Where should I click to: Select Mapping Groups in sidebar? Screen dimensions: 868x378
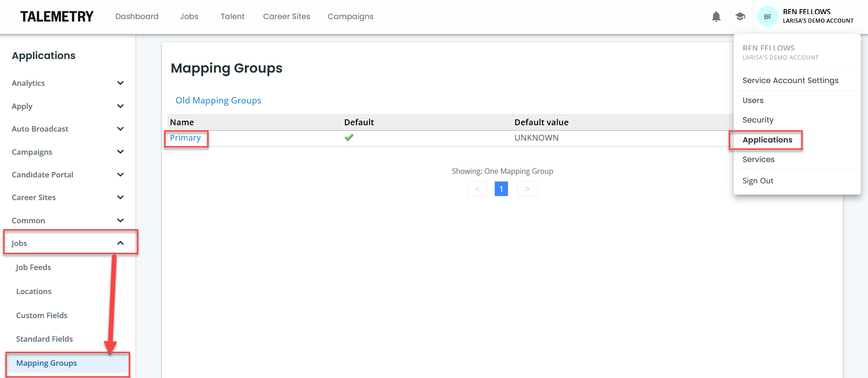[x=47, y=363]
